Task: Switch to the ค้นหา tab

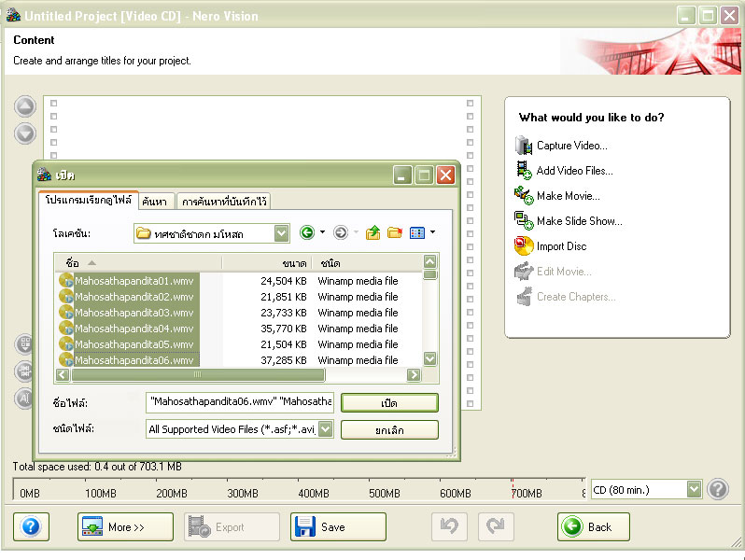Action: tap(155, 201)
